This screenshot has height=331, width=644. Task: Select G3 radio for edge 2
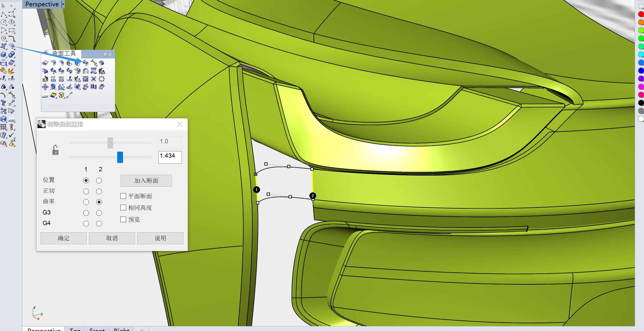(99, 213)
